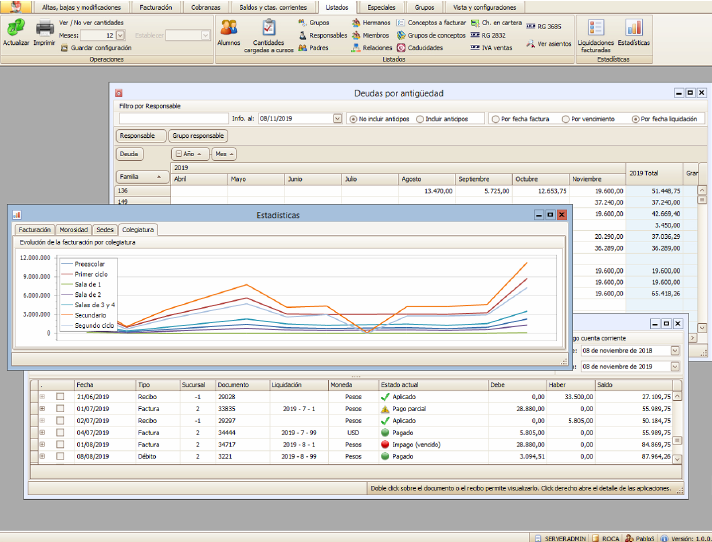Open the Meses dropdown in Operaciones
712x542 pixels.
[x=120, y=35]
